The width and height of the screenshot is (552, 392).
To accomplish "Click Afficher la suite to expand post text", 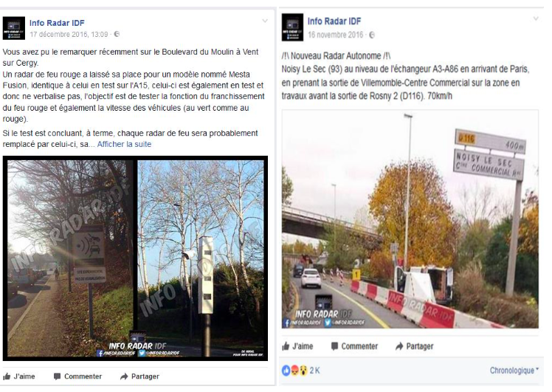I will click(x=124, y=144).
